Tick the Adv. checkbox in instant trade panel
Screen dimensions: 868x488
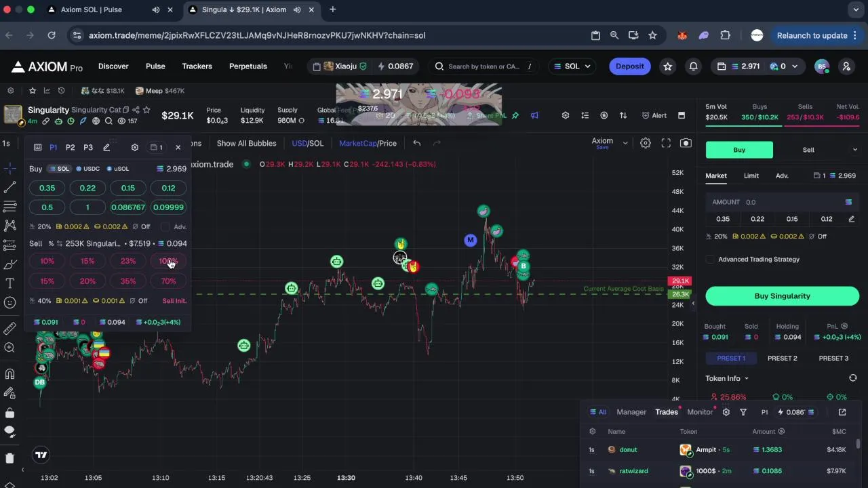(x=165, y=226)
